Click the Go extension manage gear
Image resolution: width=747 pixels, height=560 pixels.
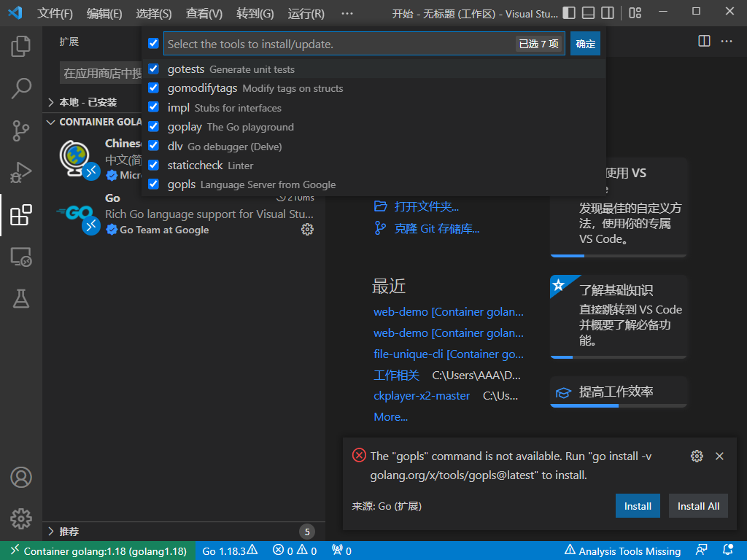(307, 230)
